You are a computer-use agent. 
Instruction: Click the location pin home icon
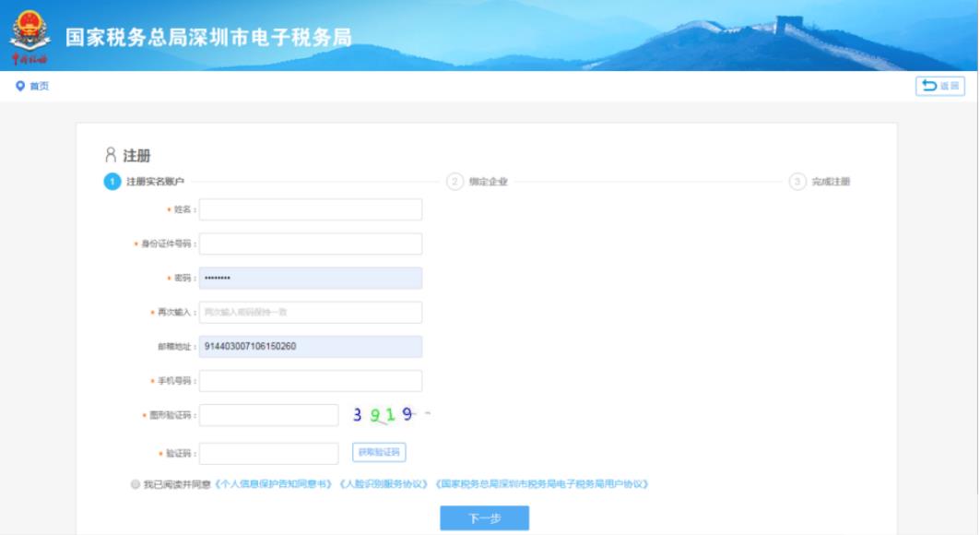(20, 86)
